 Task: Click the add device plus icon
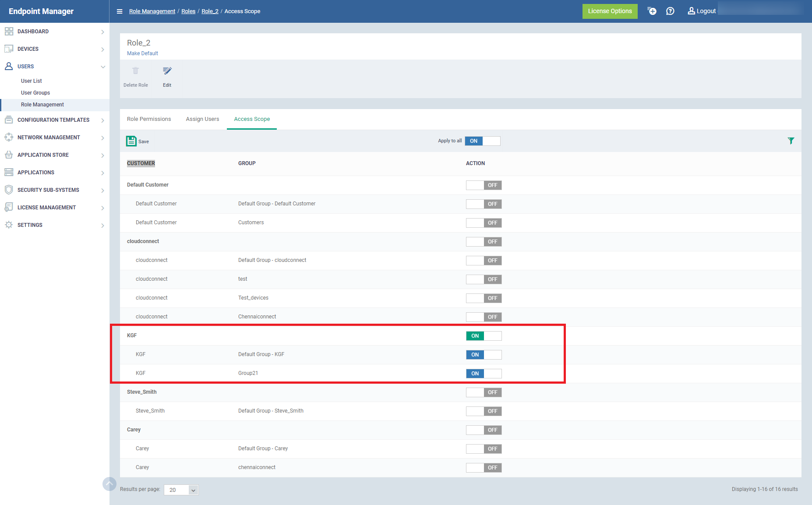tap(652, 11)
